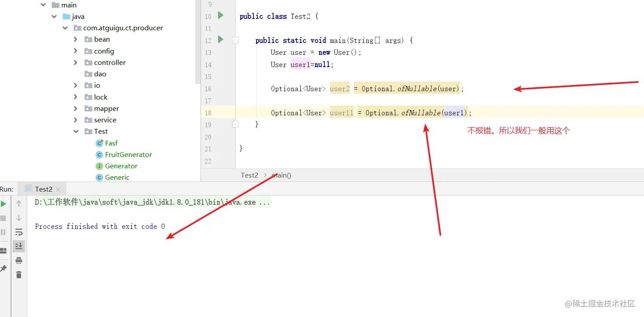Click the lock package folder icon
The height and width of the screenshot is (317, 644).
88,97
